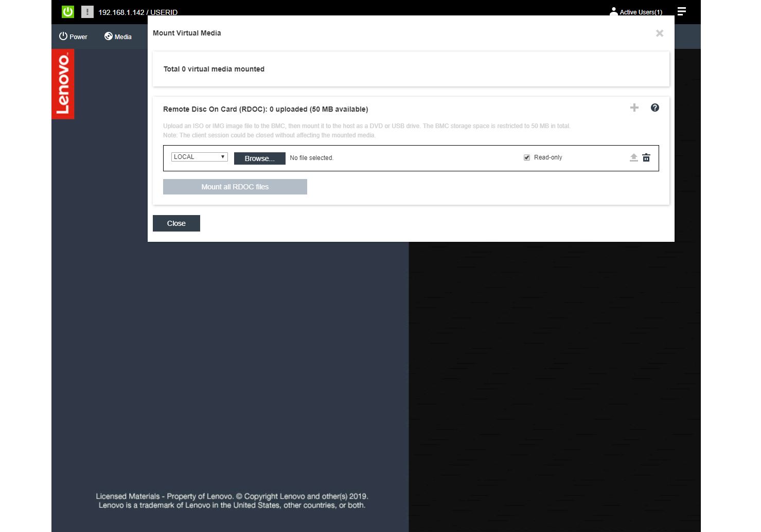This screenshot has width=761, height=532.
Task: Click the green power status icon
Action: 68,11
